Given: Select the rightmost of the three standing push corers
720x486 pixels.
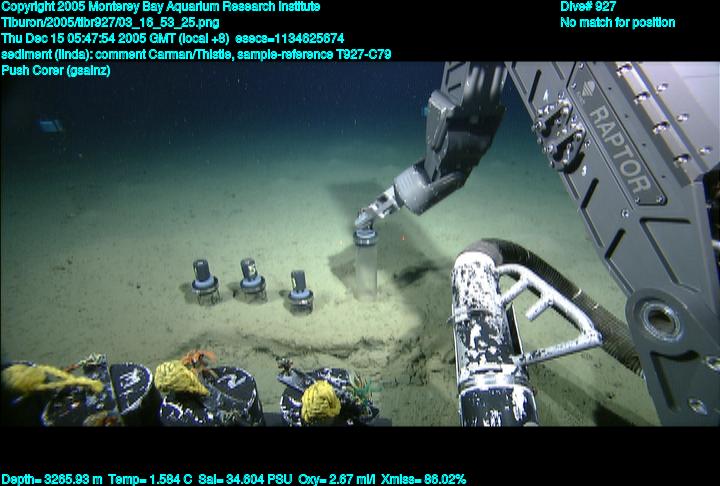Looking at the screenshot, I should pos(299,290).
